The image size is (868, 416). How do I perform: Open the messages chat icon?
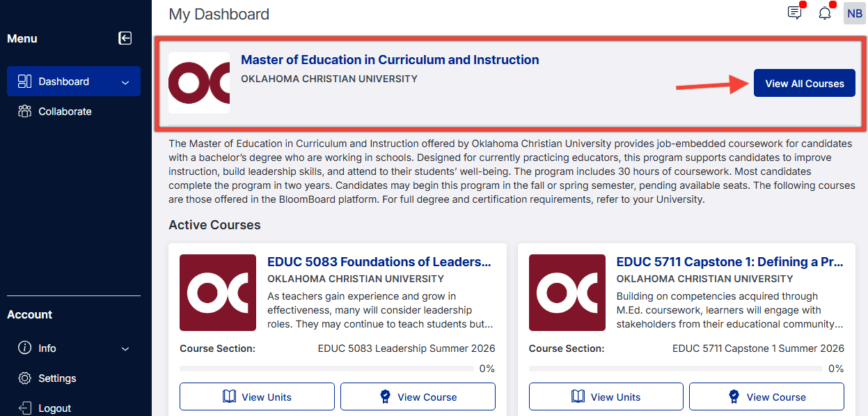[x=794, y=13]
